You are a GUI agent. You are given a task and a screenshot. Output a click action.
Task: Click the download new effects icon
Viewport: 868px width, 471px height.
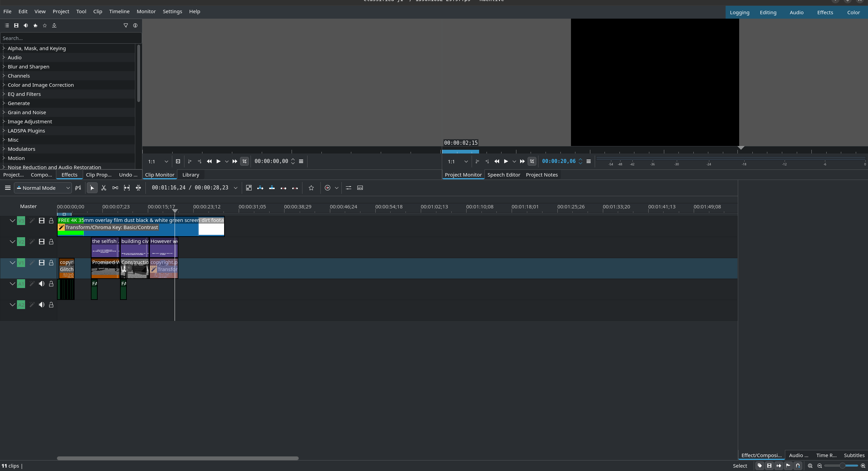[54, 25]
